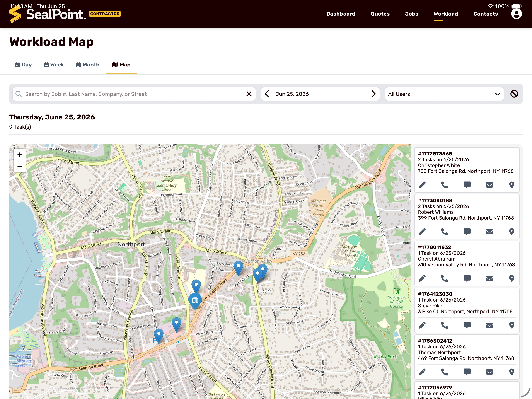Focus the job search input field

[x=134, y=94]
